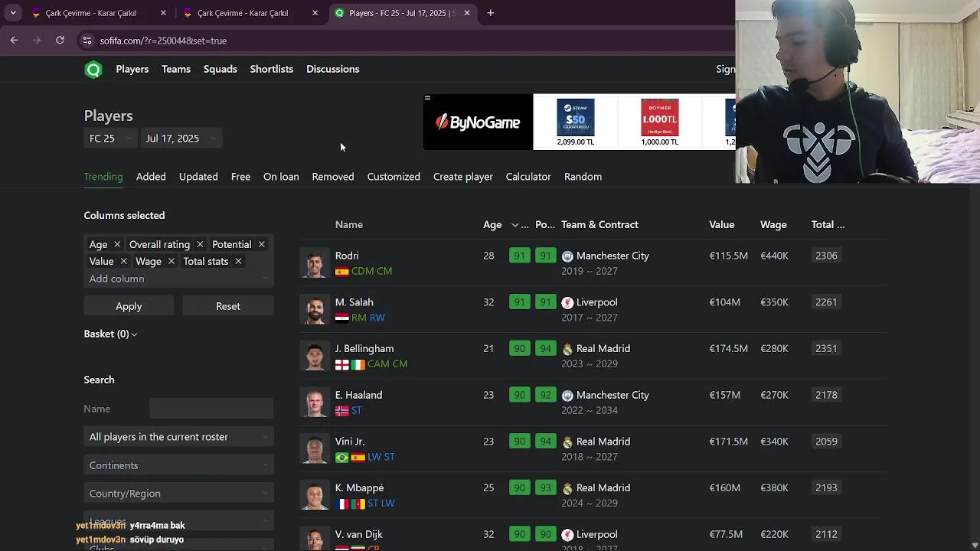Open the Teams menu
Viewport: 980px width, 551px height.
coord(176,69)
